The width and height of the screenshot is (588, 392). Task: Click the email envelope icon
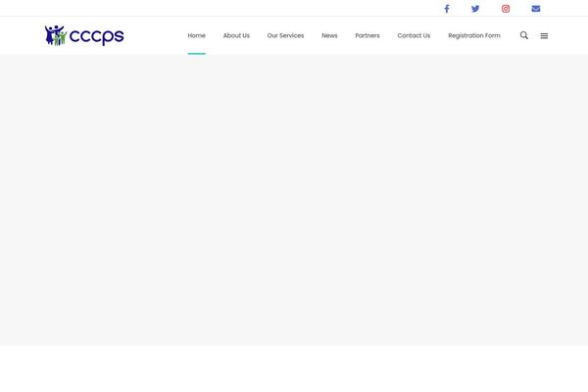click(x=536, y=9)
